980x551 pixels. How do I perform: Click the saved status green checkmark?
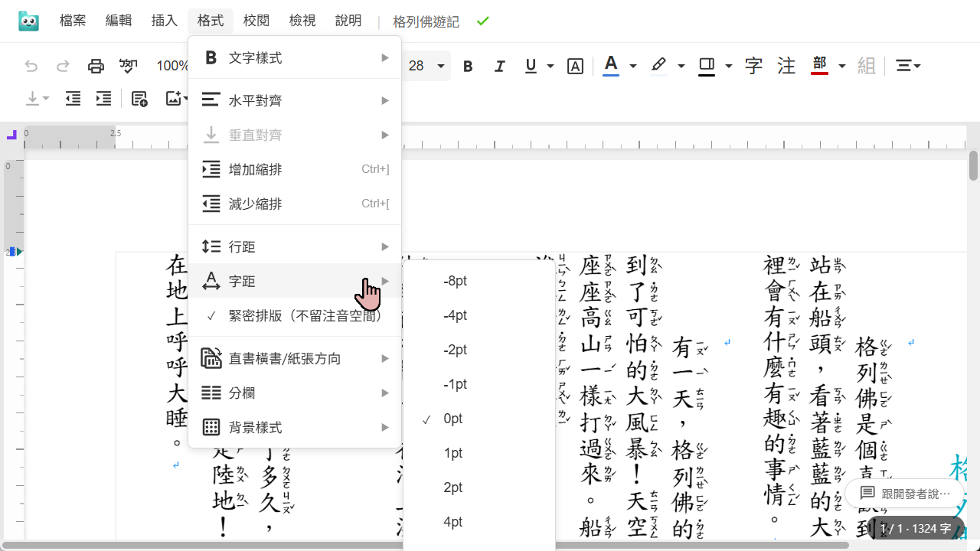point(482,21)
